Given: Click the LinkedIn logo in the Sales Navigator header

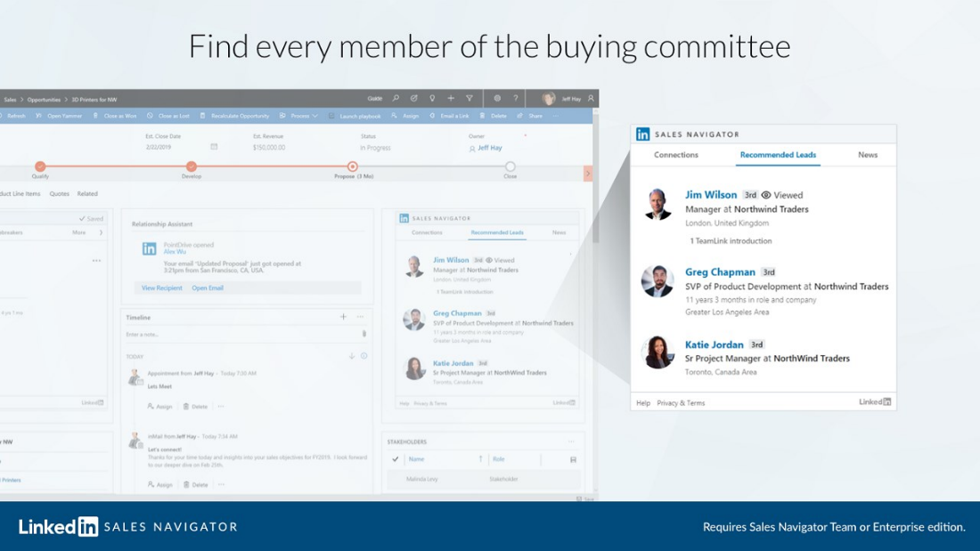Looking at the screenshot, I should [x=641, y=134].
